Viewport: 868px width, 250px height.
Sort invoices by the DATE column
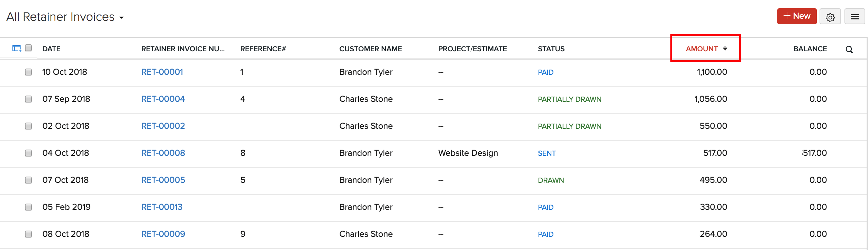pos(51,48)
